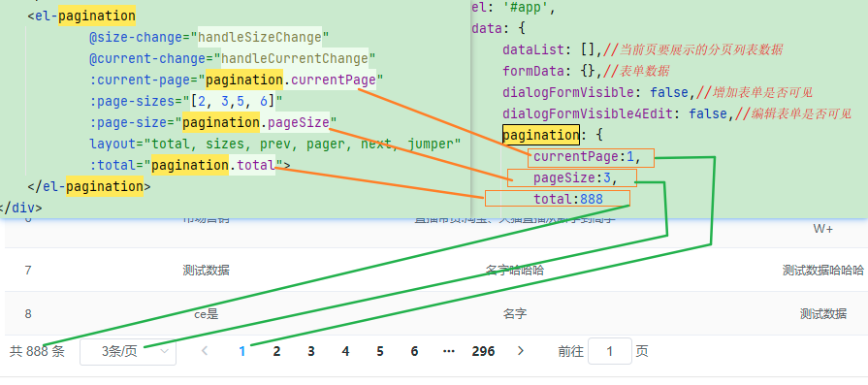Click handleSizeChange in the code

click(260, 38)
